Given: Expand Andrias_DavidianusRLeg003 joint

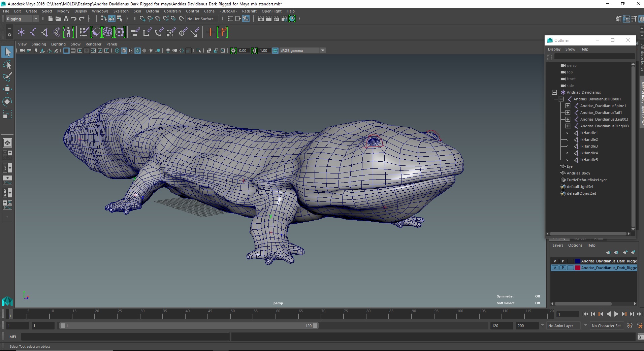Looking at the screenshot, I should click(x=568, y=126).
